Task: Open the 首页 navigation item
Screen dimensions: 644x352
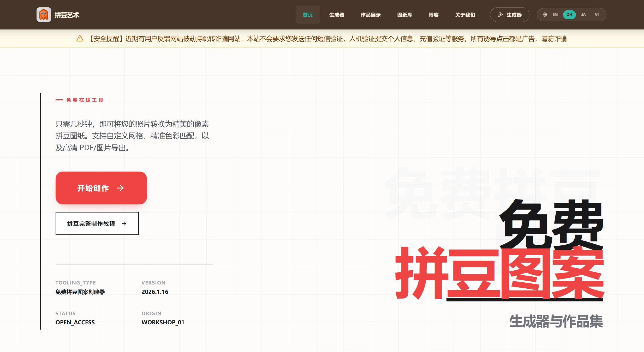Action: [x=308, y=15]
